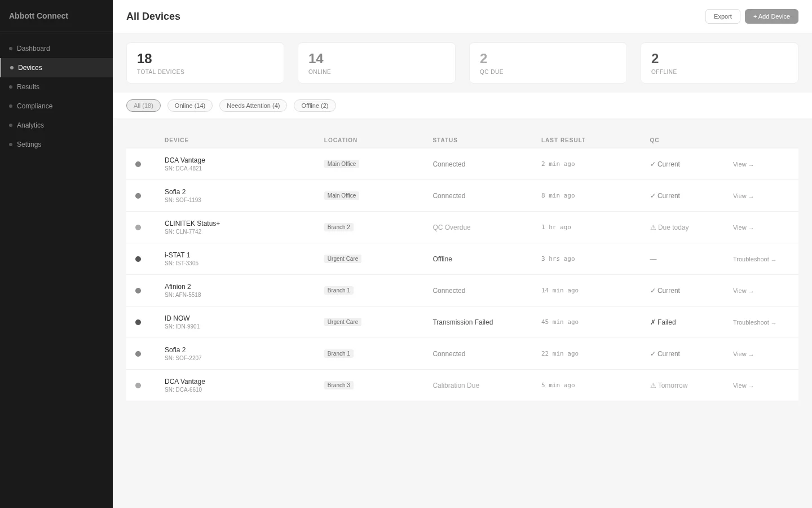
Task: Open Troubleshoot for the ID NOW device
Action: pos(754,322)
